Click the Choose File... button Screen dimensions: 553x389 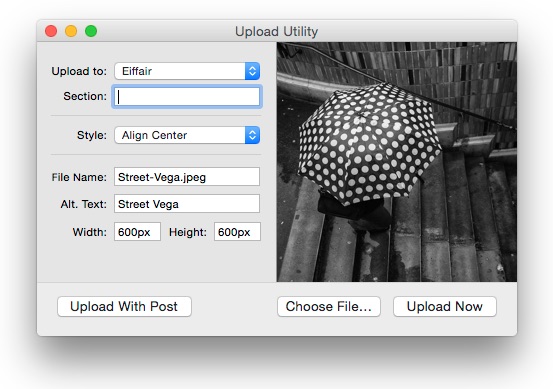click(329, 306)
